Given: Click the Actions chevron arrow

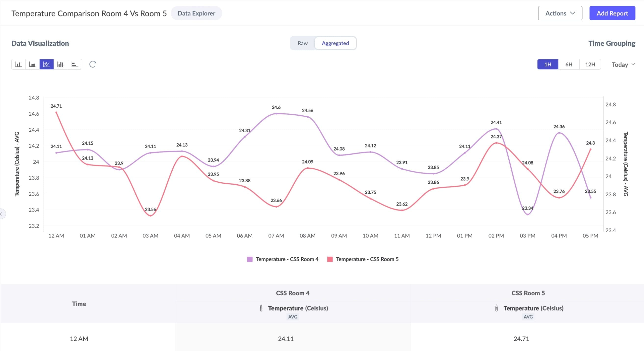Looking at the screenshot, I should tap(573, 13).
